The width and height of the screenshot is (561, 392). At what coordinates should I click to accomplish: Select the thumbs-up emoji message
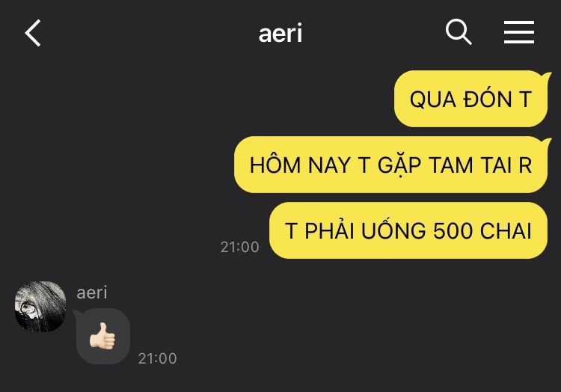tap(102, 336)
